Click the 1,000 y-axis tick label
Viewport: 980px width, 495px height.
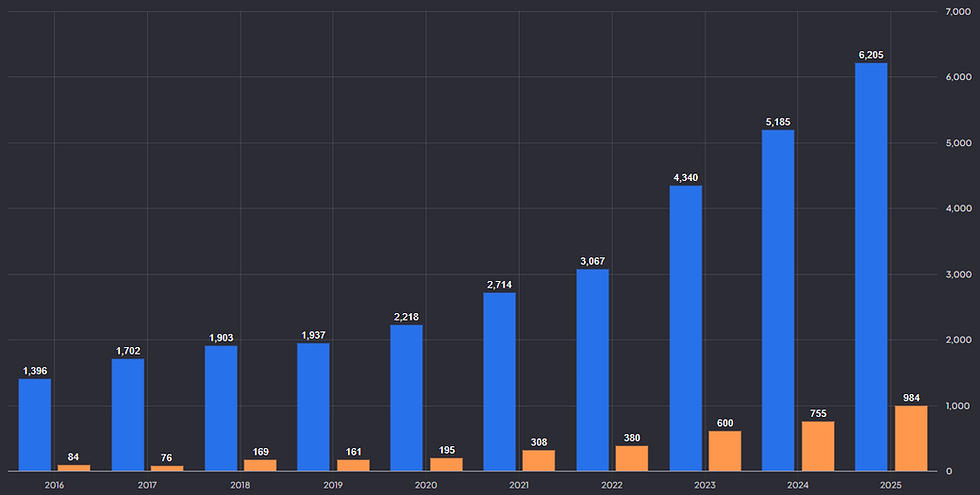[959, 406]
